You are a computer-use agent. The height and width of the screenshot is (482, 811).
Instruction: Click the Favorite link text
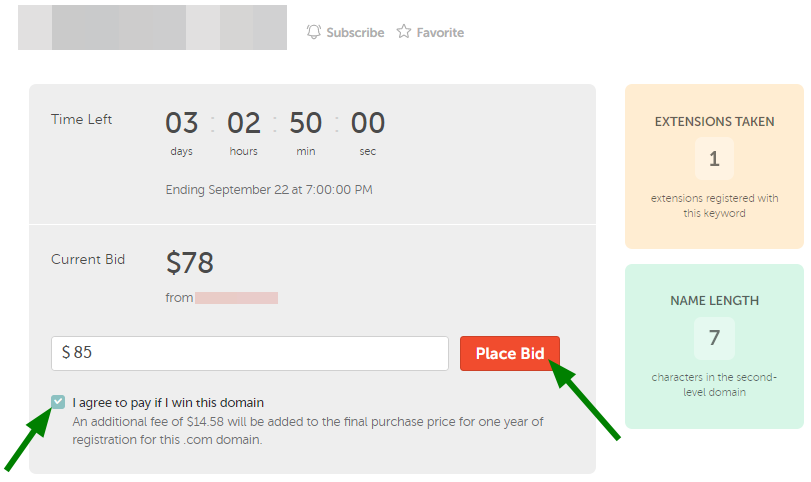point(440,33)
